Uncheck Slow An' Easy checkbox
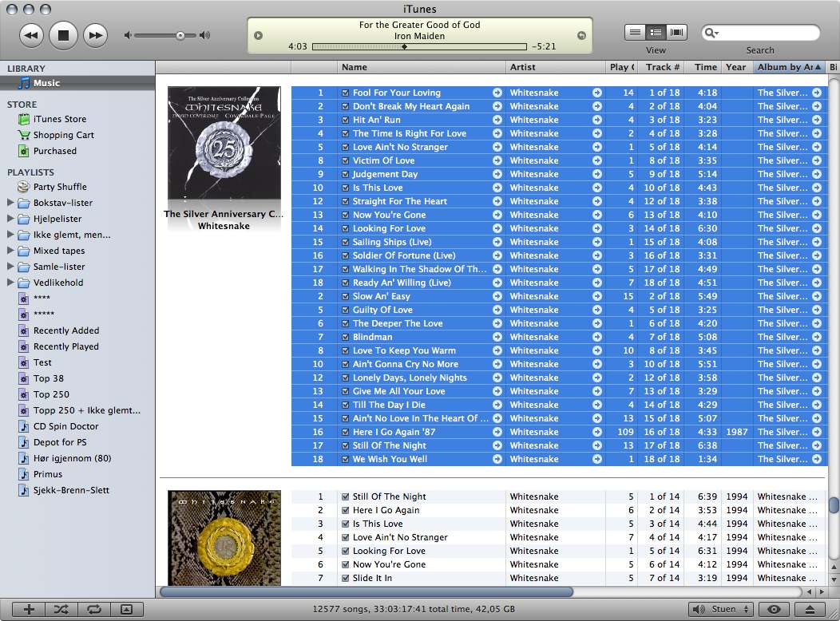 point(346,296)
